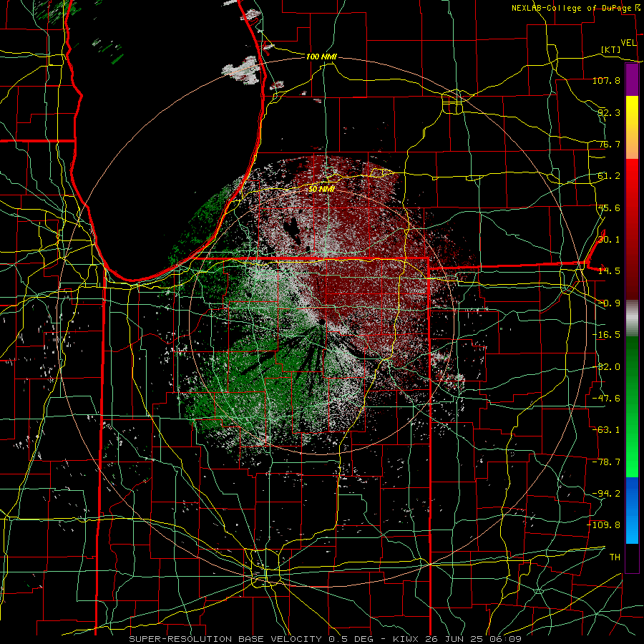Click the [KT] units label
Screen dimensions: 644x644
click(x=611, y=49)
